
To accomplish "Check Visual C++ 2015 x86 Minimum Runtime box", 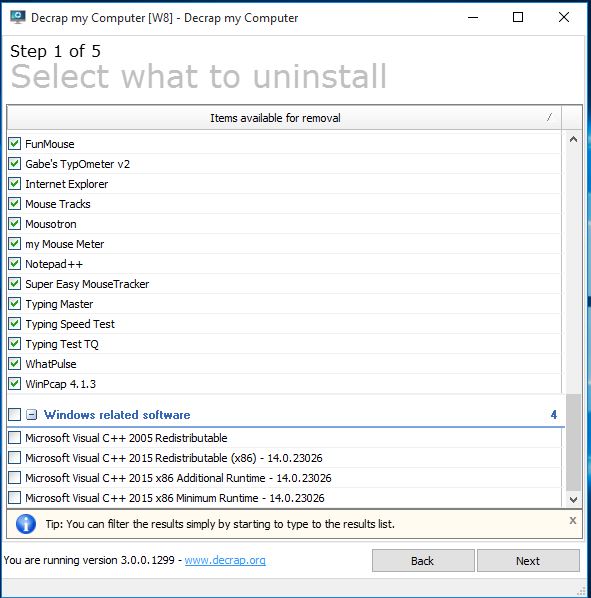I will coord(14,498).
